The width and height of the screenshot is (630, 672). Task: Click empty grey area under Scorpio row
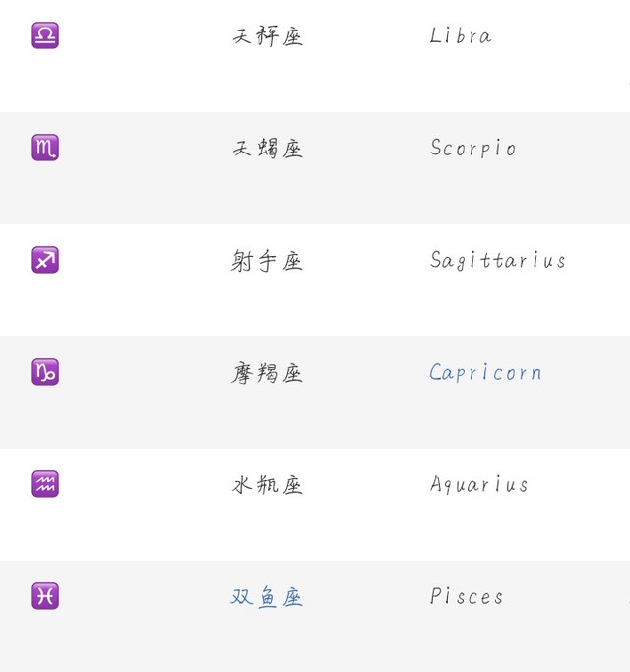click(x=315, y=195)
